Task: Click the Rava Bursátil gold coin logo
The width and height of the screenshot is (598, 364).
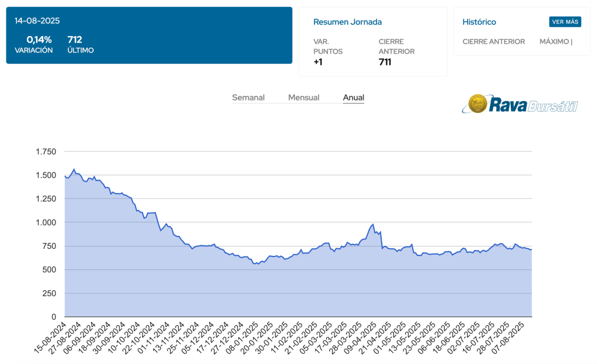Action: pos(479,104)
